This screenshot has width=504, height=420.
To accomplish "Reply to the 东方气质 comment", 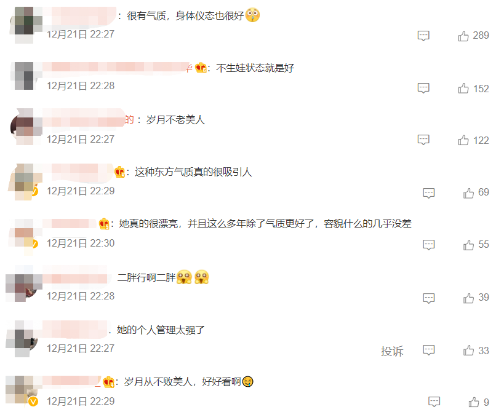I will (429, 193).
